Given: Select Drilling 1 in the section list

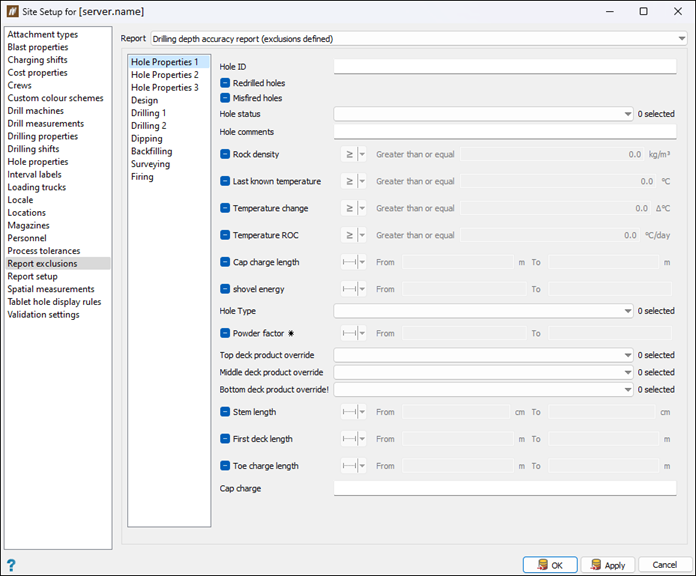Looking at the screenshot, I should tap(148, 113).
